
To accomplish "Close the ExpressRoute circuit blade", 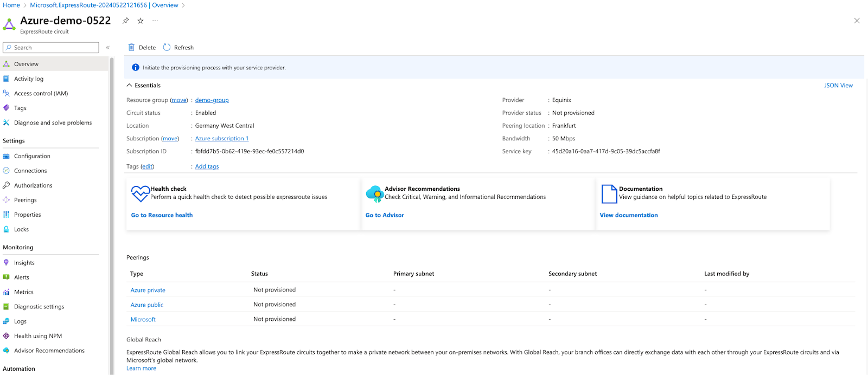I will [x=857, y=21].
